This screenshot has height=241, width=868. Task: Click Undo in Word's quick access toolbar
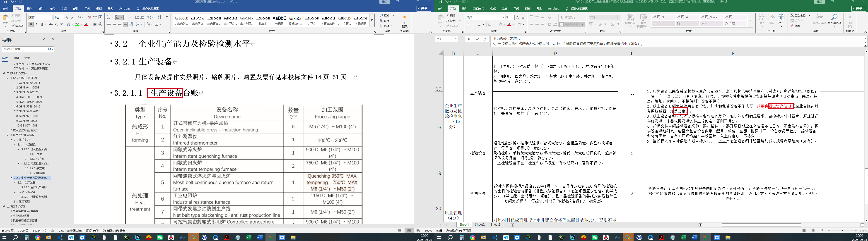pyautogui.click(x=12, y=2)
